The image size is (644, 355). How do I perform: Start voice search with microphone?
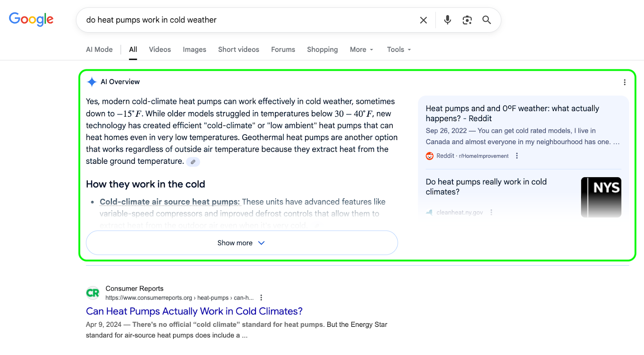(x=447, y=20)
